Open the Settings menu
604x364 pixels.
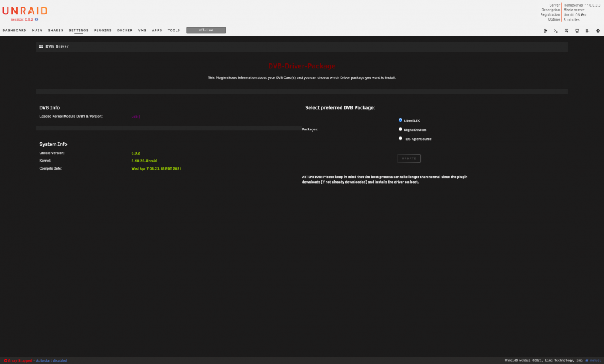coord(79,30)
